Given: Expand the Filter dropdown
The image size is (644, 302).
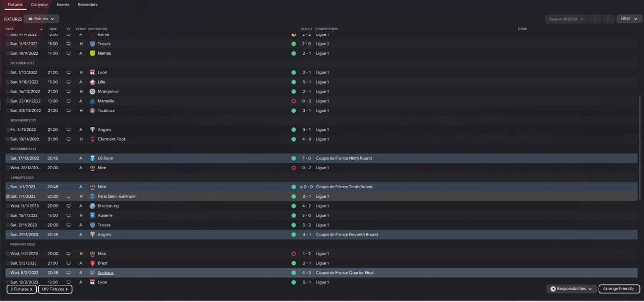Looking at the screenshot, I should tap(629, 19).
